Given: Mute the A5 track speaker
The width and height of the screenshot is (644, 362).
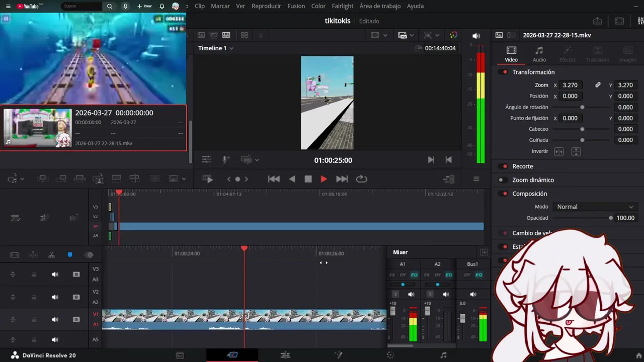Looking at the screenshot, I should pyautogui.click(x=55, y=340).
